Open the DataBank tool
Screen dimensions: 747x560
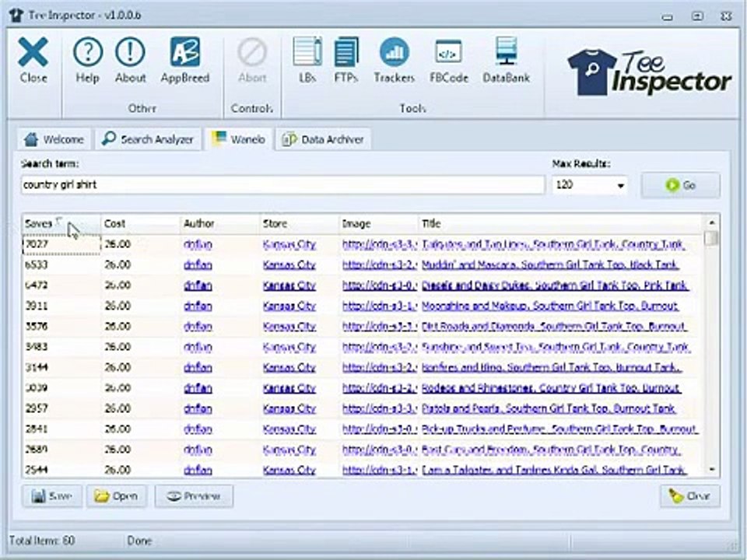point(506,61)
